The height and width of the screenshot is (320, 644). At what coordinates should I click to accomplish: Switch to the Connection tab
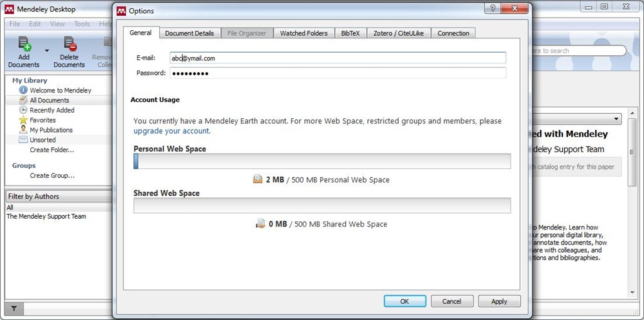[453, 33]
